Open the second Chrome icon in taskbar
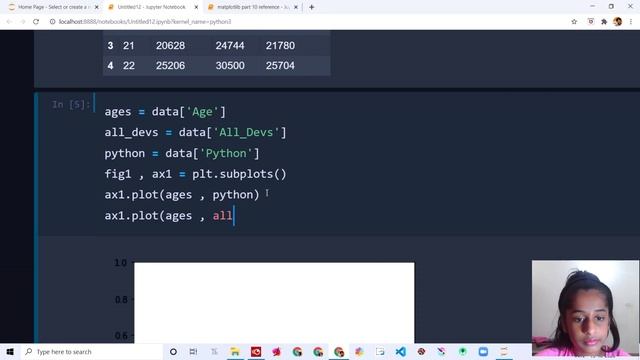This screenshot has height=360, width=640. (x=318, y=351)
